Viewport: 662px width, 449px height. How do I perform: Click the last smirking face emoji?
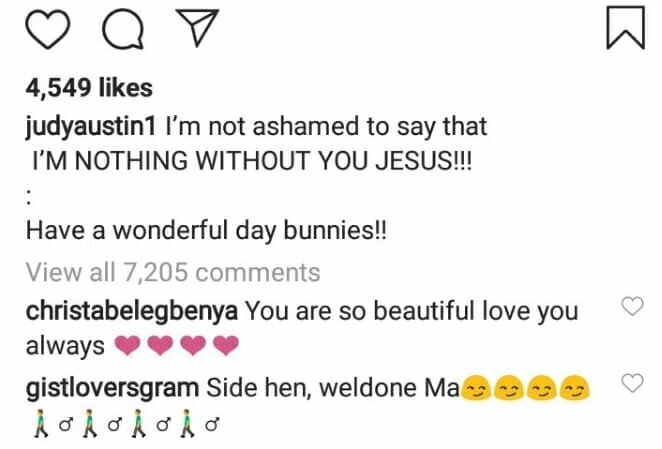pos(574,387)
